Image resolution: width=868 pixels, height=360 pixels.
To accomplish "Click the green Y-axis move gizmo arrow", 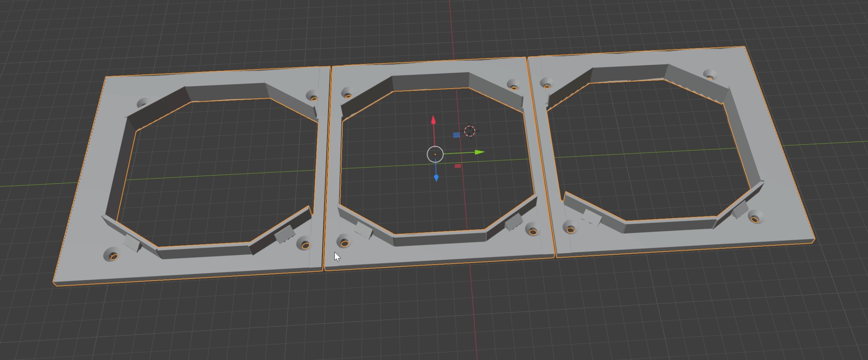I will coord(480,152).
